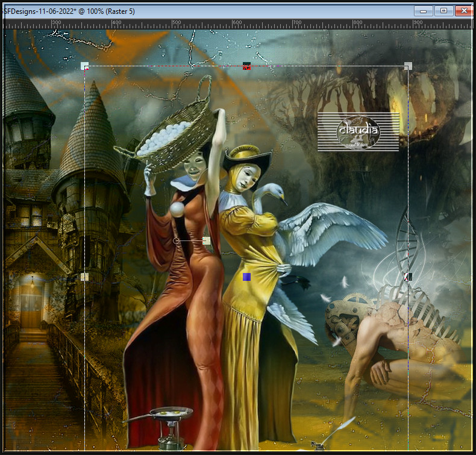This screenshot has width=476, height=455.
Task: Click the blue center pivot square
Action: coord(246,277)
